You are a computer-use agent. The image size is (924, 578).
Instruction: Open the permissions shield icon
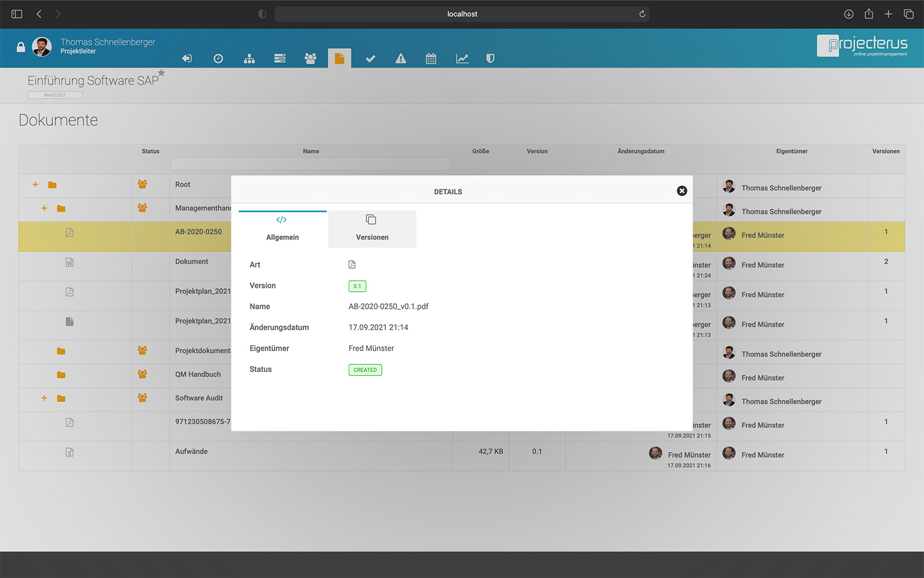(x=490, y=58)
